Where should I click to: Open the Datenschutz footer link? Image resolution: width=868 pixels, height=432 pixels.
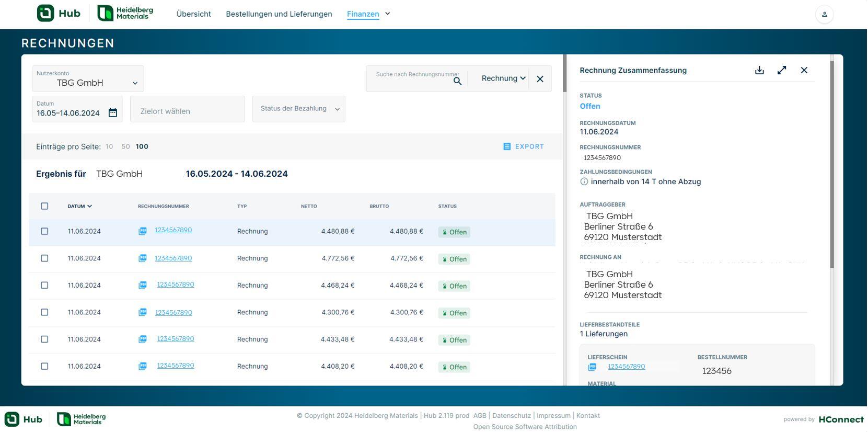click(x=511, y=416)
